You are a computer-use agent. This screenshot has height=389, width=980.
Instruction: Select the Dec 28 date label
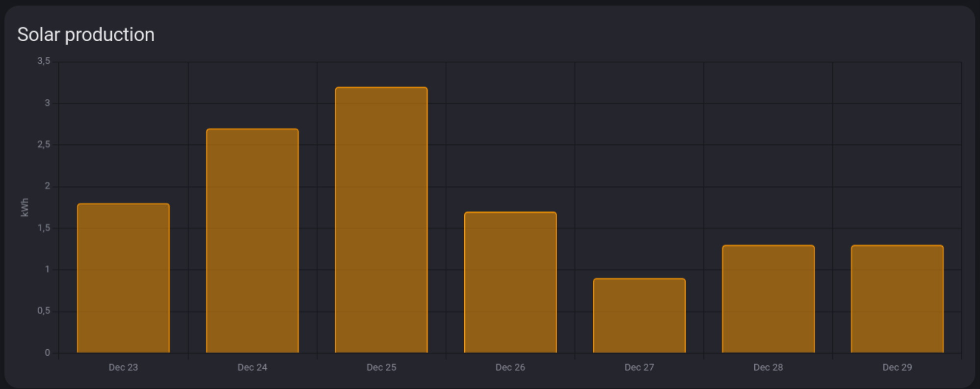tap(768, 367)
